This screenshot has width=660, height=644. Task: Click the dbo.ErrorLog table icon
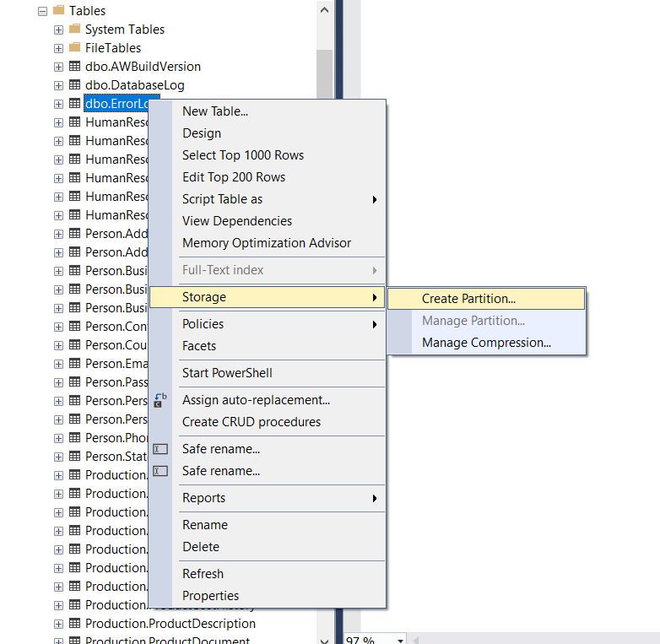[74, 103]
